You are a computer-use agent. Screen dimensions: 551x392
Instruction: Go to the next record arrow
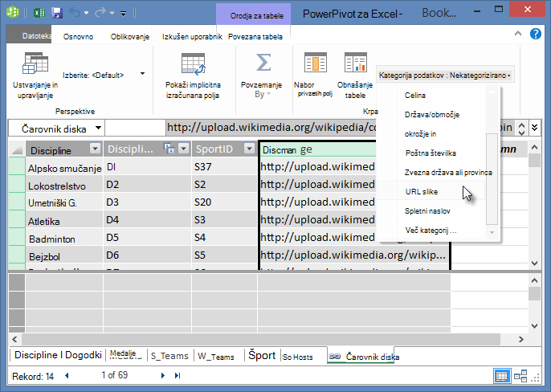[163, 375]
